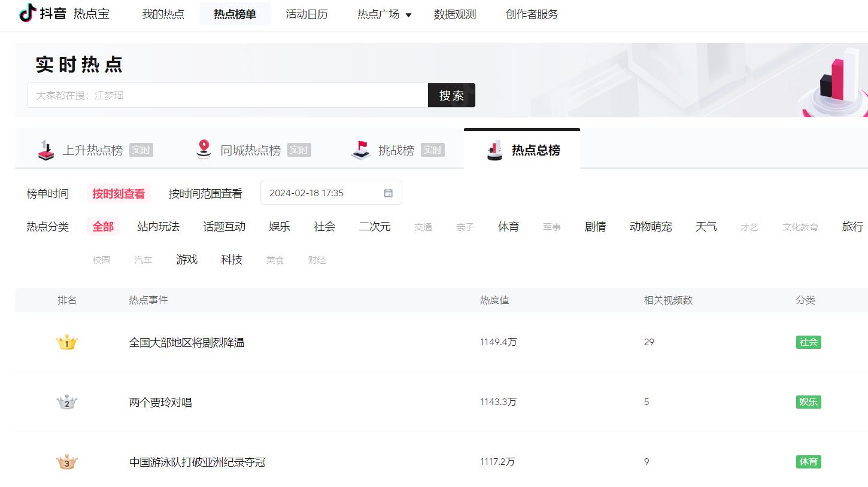Screen dimensions: 868x487
Task: Switch to 按时间范围查看 mode
Action: click(205, 193)
